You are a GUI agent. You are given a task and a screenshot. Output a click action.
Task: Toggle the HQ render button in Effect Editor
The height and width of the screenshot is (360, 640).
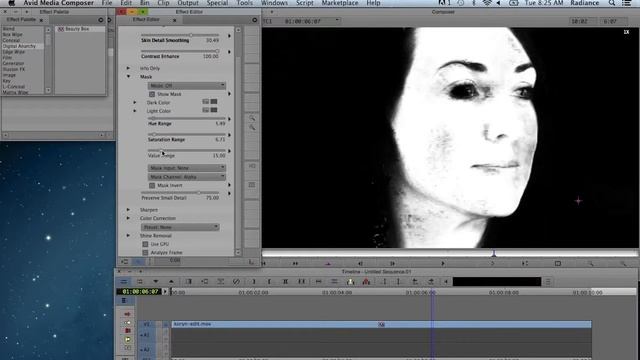click(x=252, y=166)
